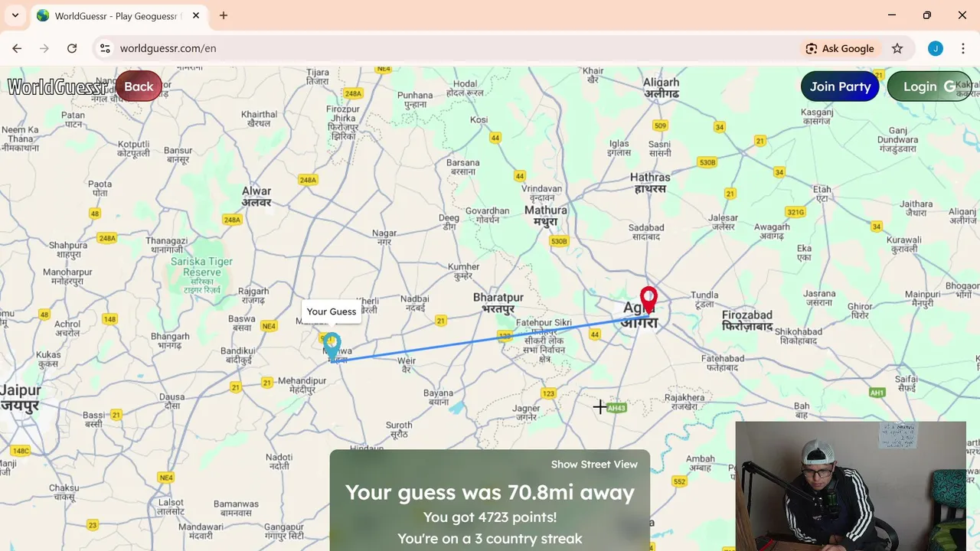Click the AH1 highway shield
This screenshot has height=551, width=980.
click(877, 393)
